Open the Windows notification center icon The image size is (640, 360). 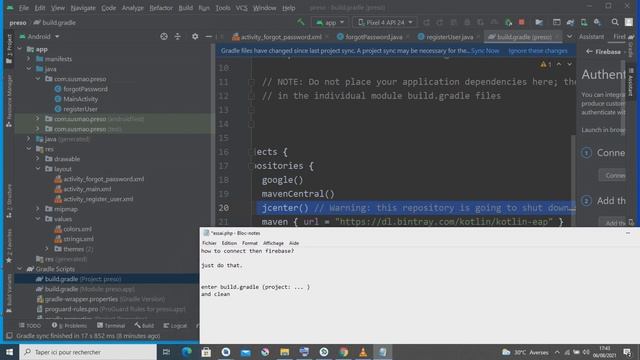627,352
